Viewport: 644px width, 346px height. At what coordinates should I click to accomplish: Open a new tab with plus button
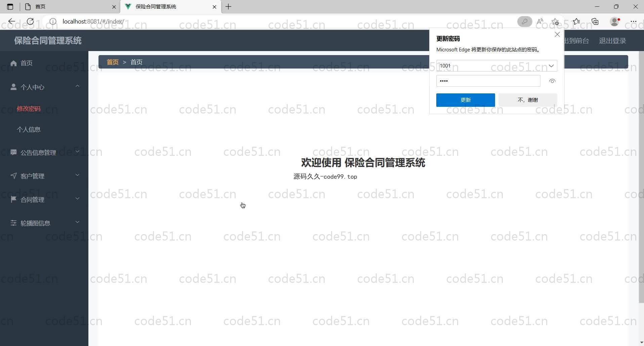tap(229, 7)
